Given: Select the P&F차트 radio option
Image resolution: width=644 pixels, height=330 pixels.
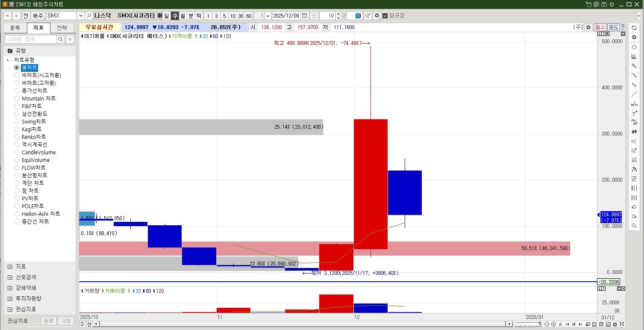Looking at the screenshot, I should click(x=17, y=106).
